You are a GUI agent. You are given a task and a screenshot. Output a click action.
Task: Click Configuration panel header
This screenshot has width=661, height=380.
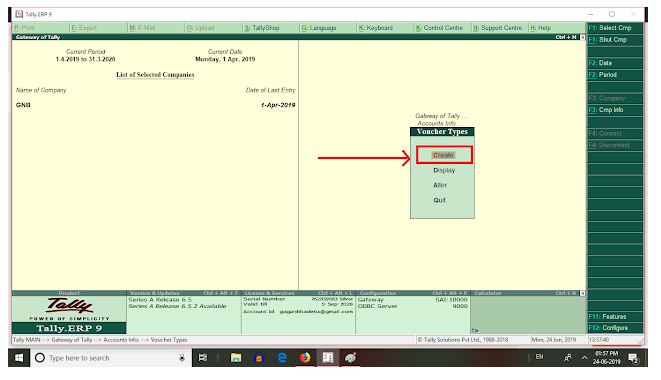click(413, 293)
